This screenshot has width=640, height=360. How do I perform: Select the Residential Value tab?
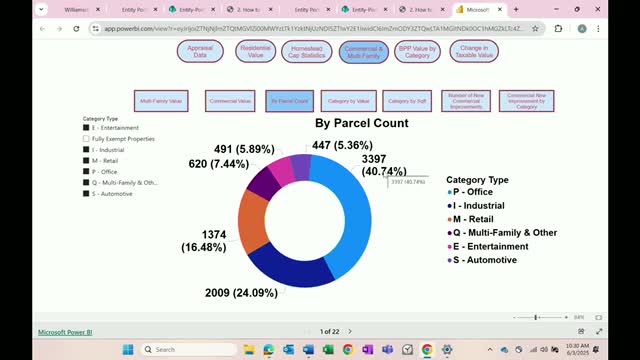[255, 51]
